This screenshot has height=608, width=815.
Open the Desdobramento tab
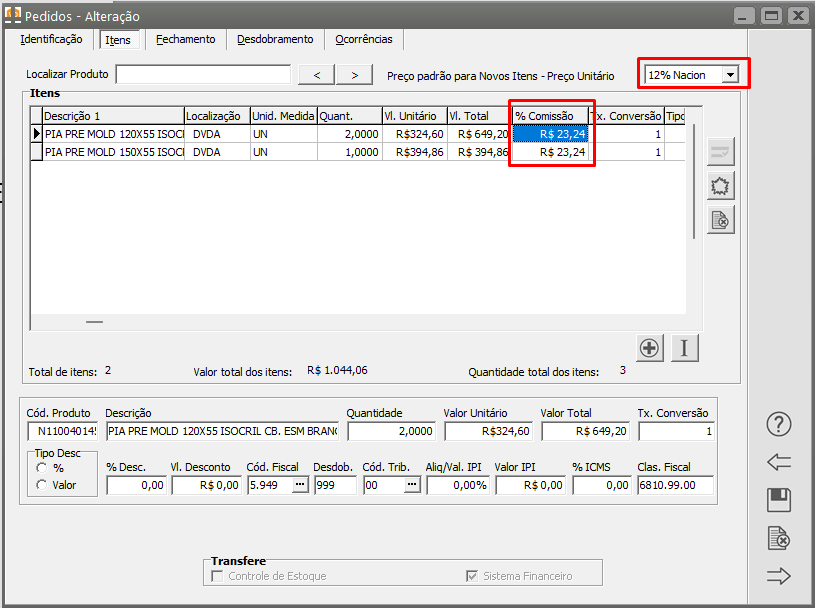(x=275, y=40)
